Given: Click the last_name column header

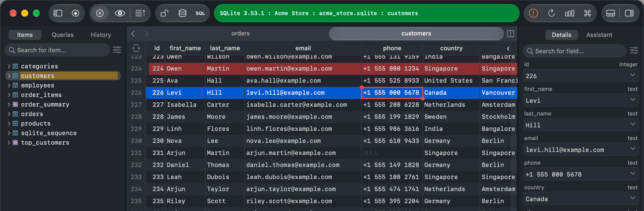Looking at the screenshot, I should (x=225, y=48).
